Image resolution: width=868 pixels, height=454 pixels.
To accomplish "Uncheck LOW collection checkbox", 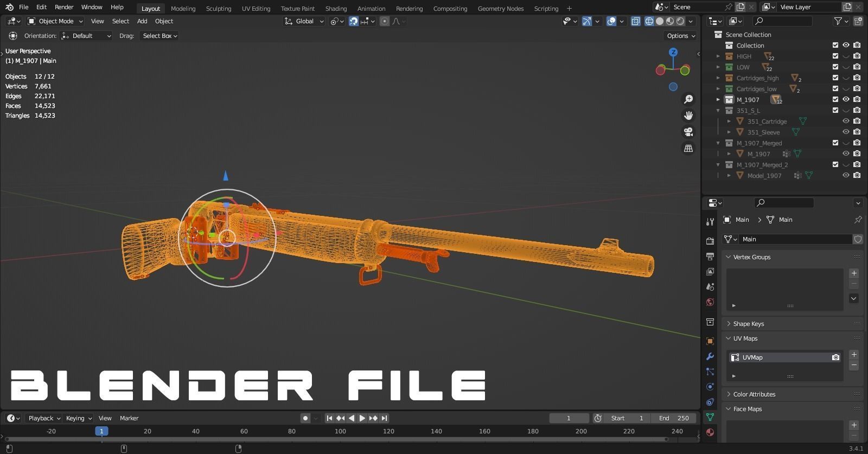I will coord(835,67).
